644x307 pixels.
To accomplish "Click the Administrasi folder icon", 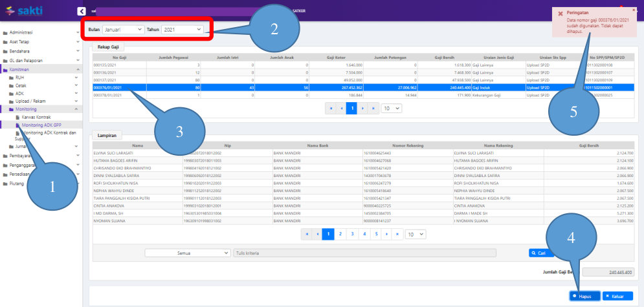I will [x=6, y=32].
